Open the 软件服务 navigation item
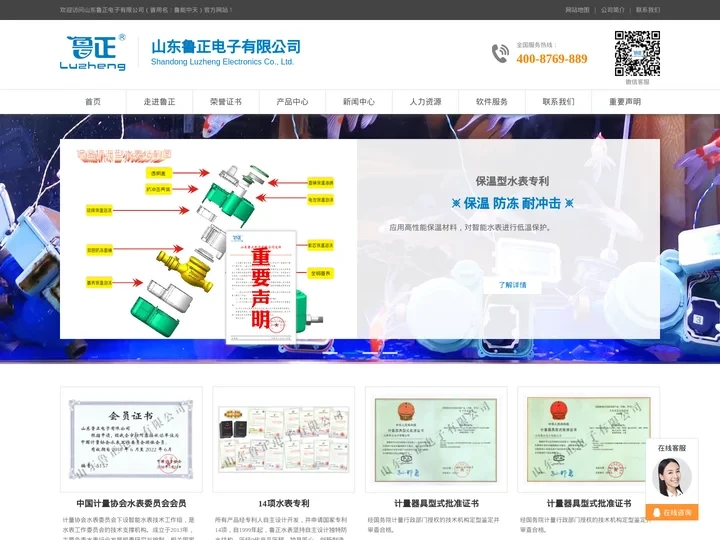The width and height of the screenshot is (720, 540). click(x=492, y=101)
